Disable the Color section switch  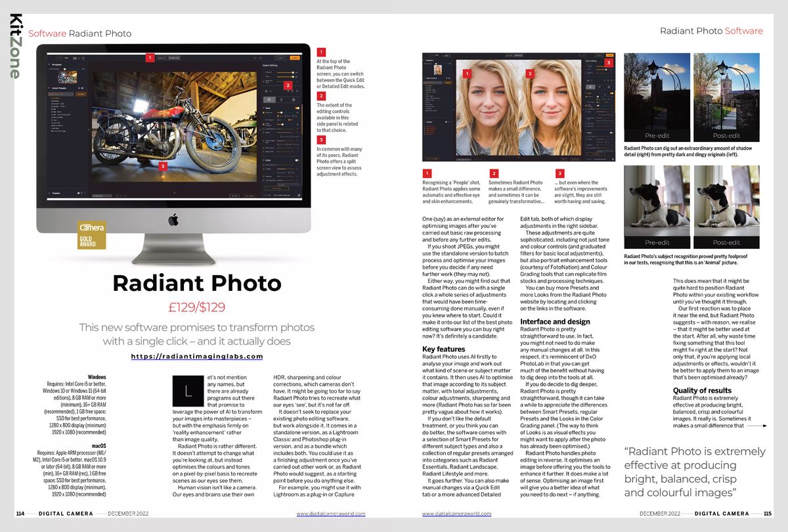coord(297,159)
